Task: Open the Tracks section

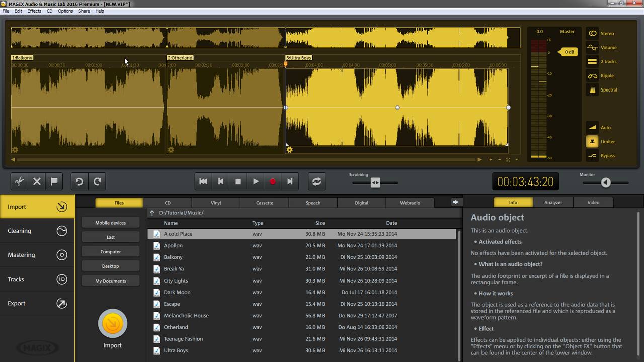Action: point(37,279)
